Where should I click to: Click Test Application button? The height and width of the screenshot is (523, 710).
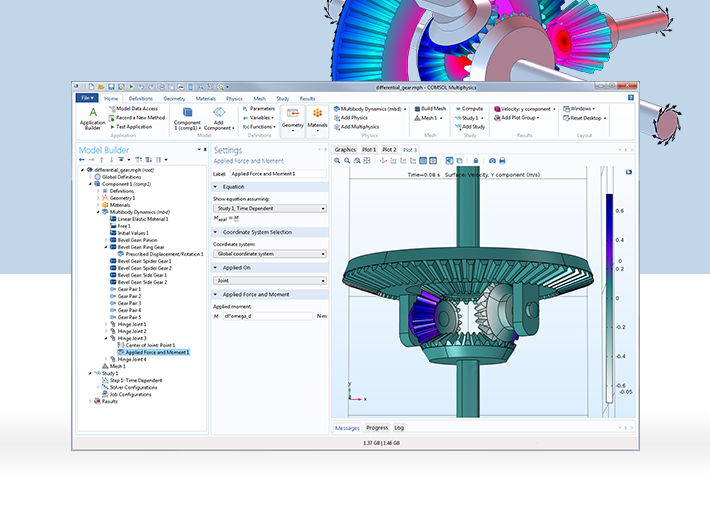(131, 127)
